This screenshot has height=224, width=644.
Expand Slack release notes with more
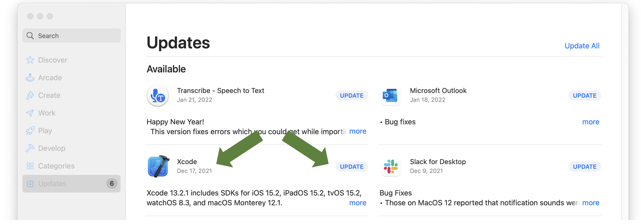pos(591,203)
